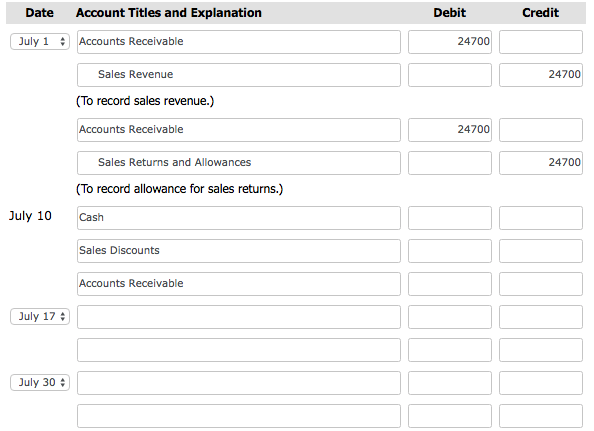Viewport: 594px width, 431px height.
Task: Click the July 10 Accounts Receivable account field
Action: click(239, 284)
